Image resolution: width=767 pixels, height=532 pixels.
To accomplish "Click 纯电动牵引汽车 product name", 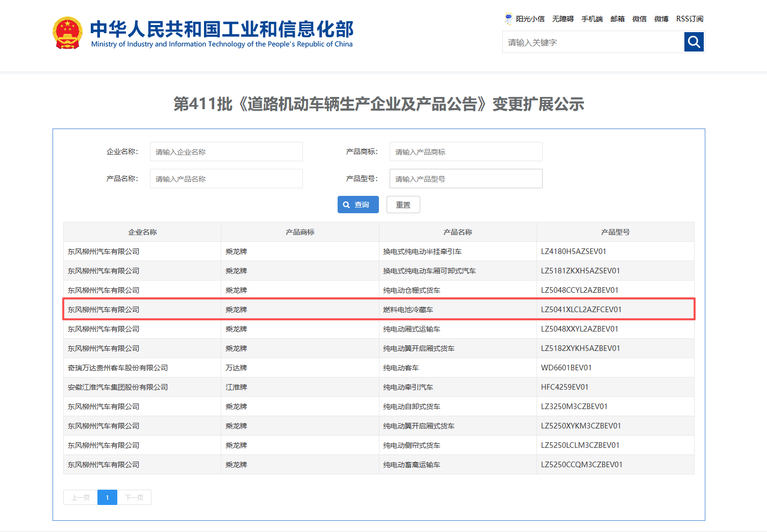I will [408, 387].
